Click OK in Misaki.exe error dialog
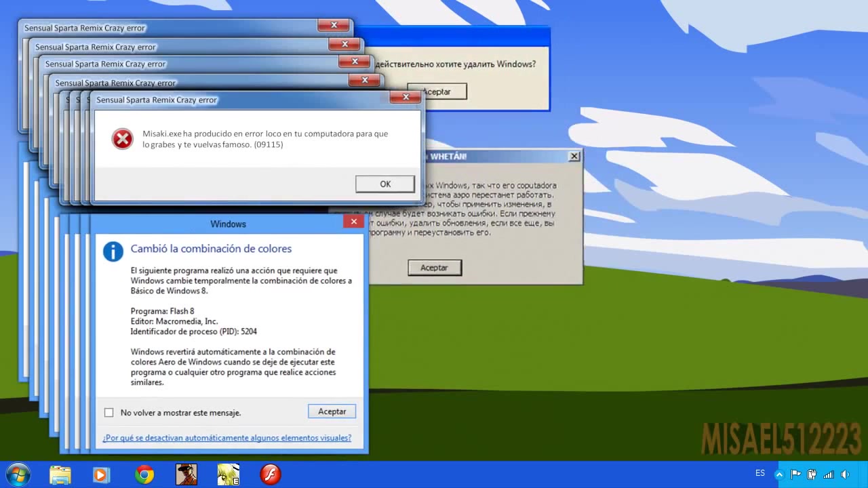This screenshot has width=868, height=488. pos(385,184)
